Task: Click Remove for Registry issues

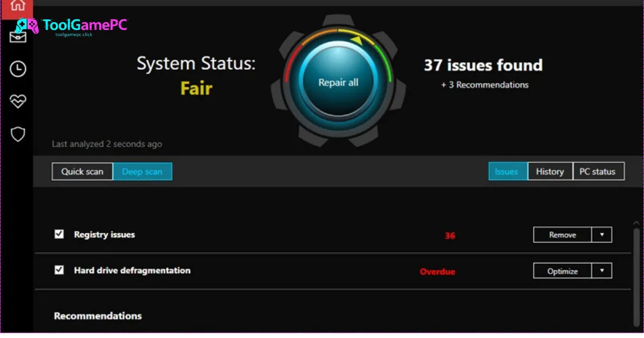Action: [562, 235]
